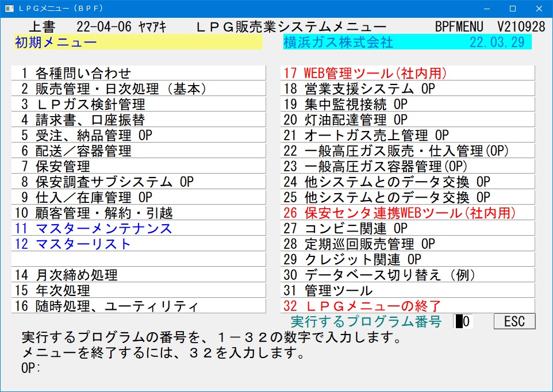The height and width of the screenshot is (392, 553).
Task: Launch 26 保安センタ連携WEBツール(社内用)
Action: [x=408, y=213]
